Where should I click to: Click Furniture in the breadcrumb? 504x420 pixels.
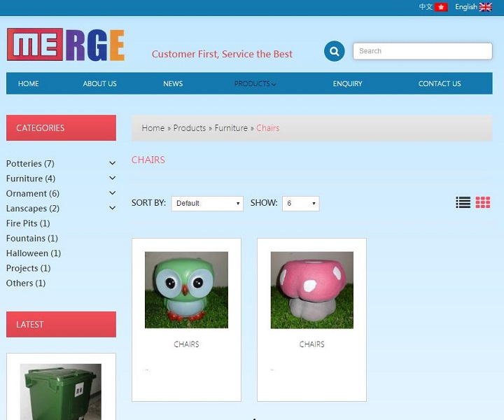(231, 128)
